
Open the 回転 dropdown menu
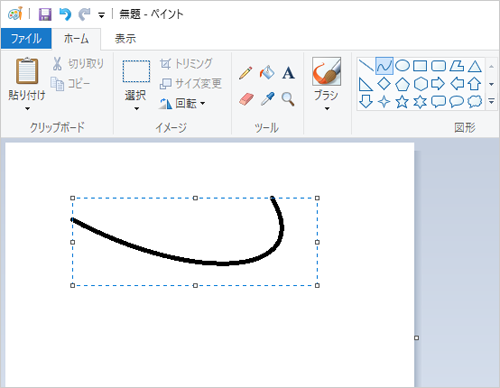tap(182, 104)
